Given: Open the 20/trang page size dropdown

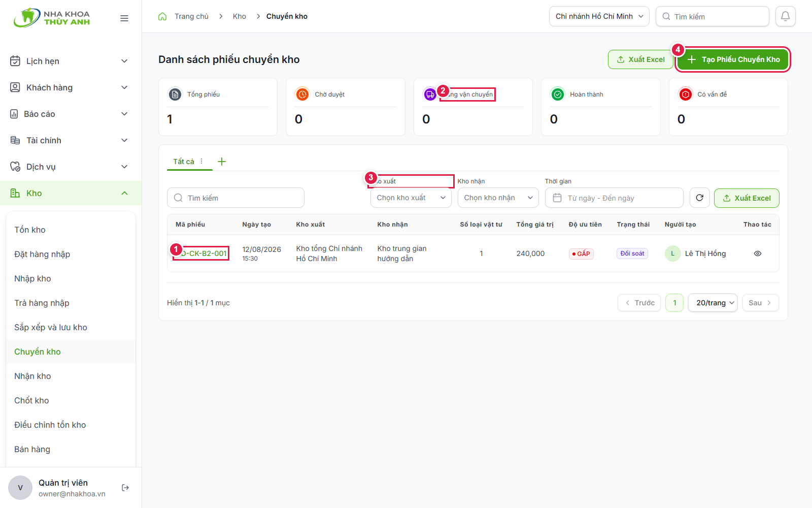Looking at the screenshot, I should (713, 303).
